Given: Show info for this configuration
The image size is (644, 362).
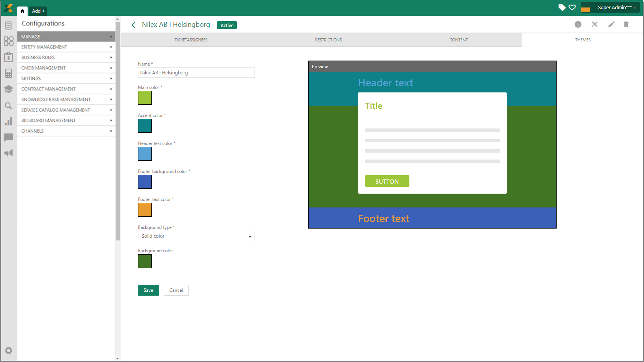Looking at the screenshot, I should (578, 25).
